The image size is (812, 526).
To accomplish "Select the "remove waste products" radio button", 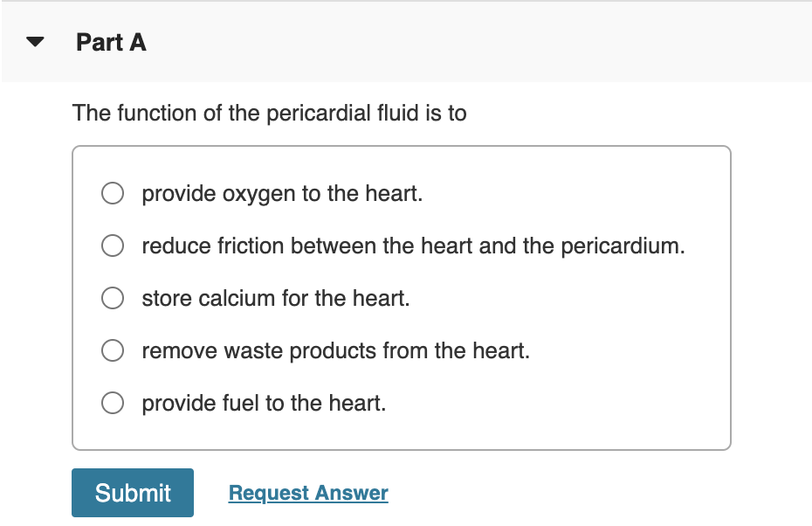I will coord(112,351).
